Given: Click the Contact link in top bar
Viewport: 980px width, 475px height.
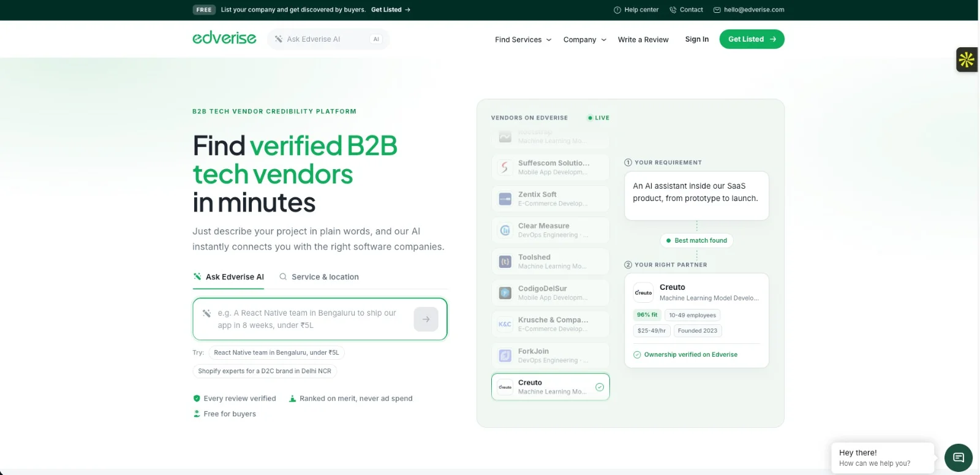Looking at the screenshot, I should tap(686, 10).
